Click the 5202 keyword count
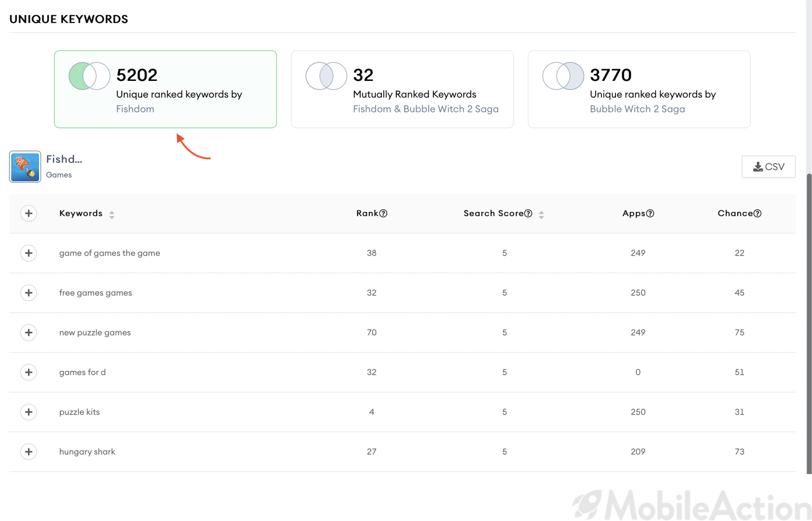The width and height of the screenshot is (812, 521). (137, 75)
